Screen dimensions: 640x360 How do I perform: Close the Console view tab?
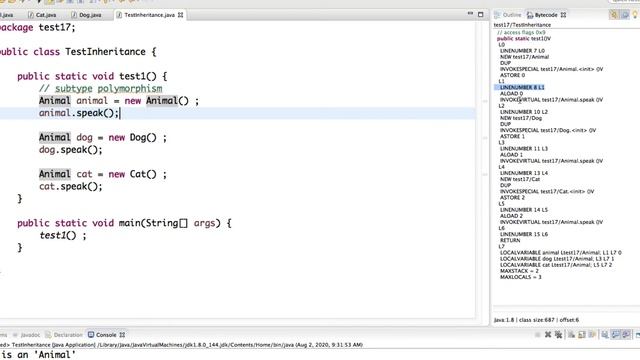pyautogui.click(x=122, y=335)
